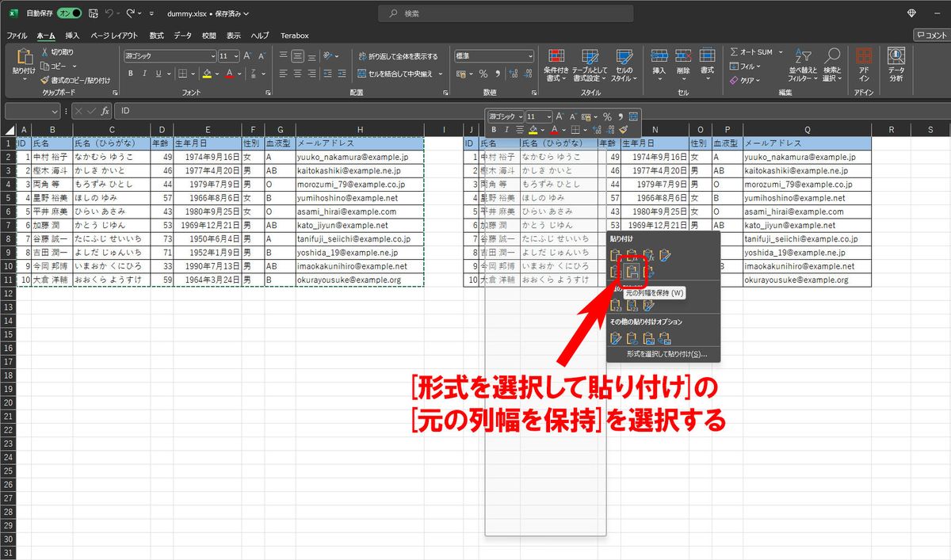
Task: Click Paste Special (形式を選択して貼り付け(S)...) menu entry
Action: [x=667, y=354]
